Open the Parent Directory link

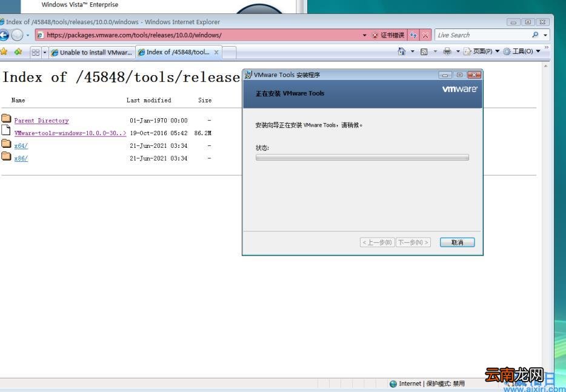pos(42,121)
